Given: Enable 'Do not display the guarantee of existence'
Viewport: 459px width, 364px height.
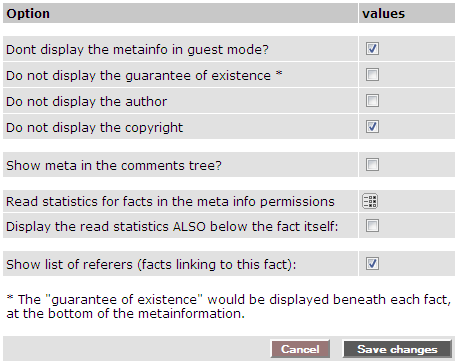Looking at the screenshot, I should click(372, 75).
